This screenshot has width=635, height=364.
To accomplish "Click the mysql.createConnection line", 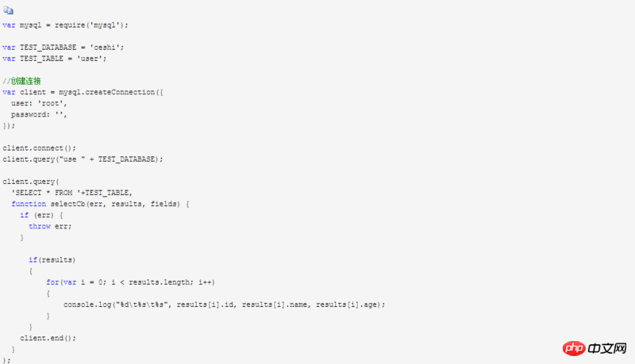I will 83,92.
